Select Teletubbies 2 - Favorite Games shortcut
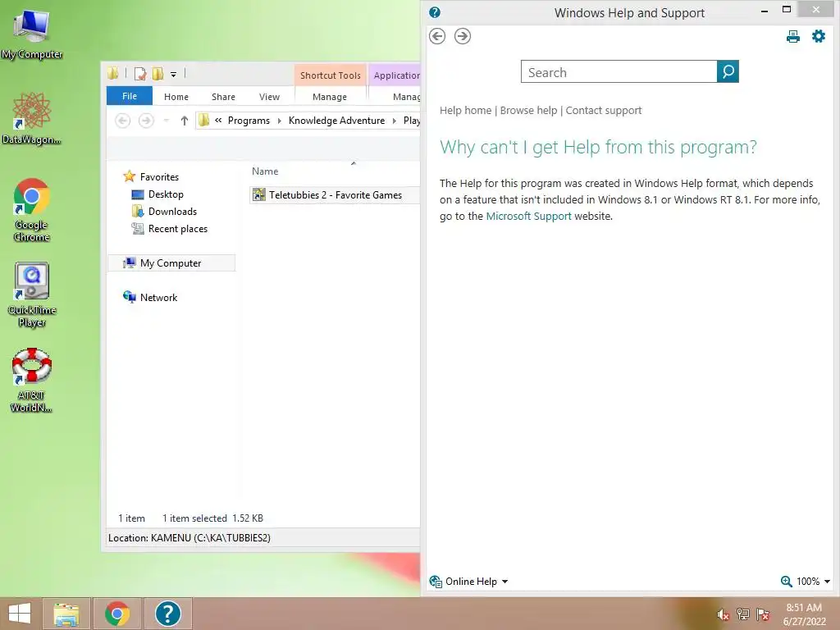This screenshot has height=630, width=840. click(x=335, y=195)
